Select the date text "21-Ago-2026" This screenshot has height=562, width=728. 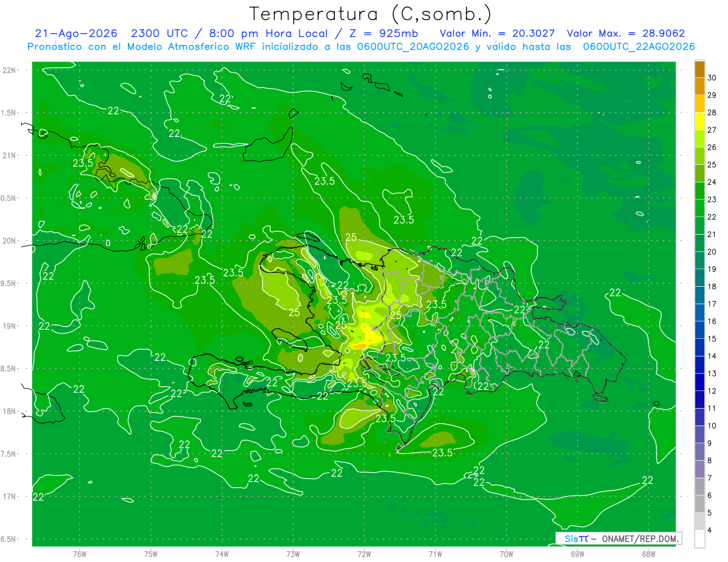(x=76, y=33)
